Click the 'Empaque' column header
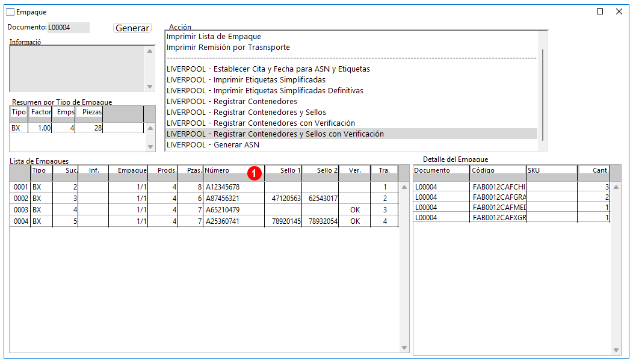This screenshot has width=633, height=364. (x=128, y=173)
